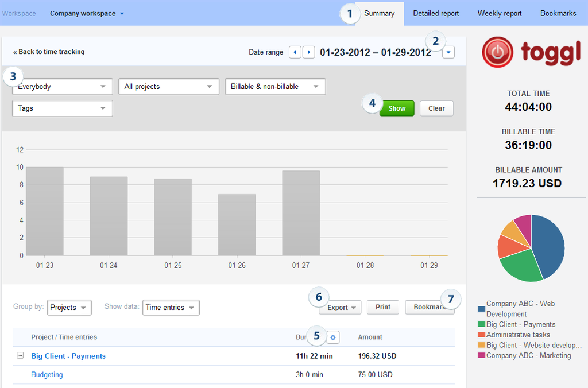Click the blue Company ABC Web Development legend swatch
The height and width of the screenshot is (388, 588).
[482, 309]
